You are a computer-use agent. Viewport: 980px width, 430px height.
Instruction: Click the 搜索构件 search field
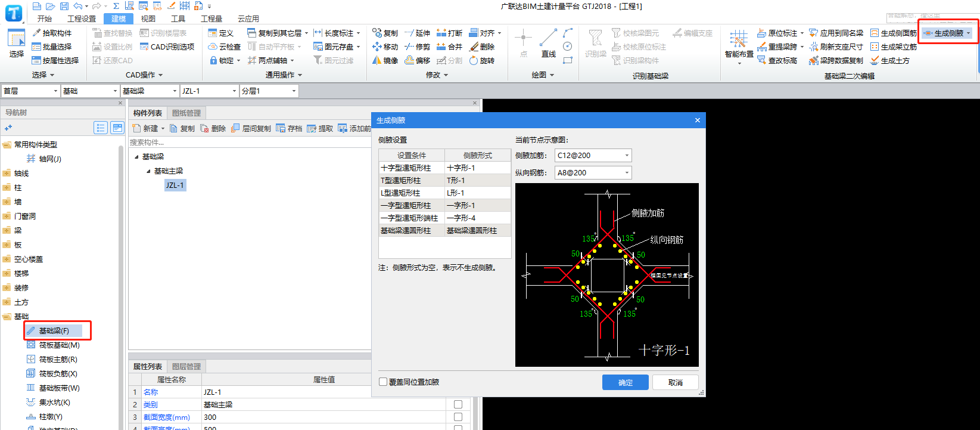250,142
